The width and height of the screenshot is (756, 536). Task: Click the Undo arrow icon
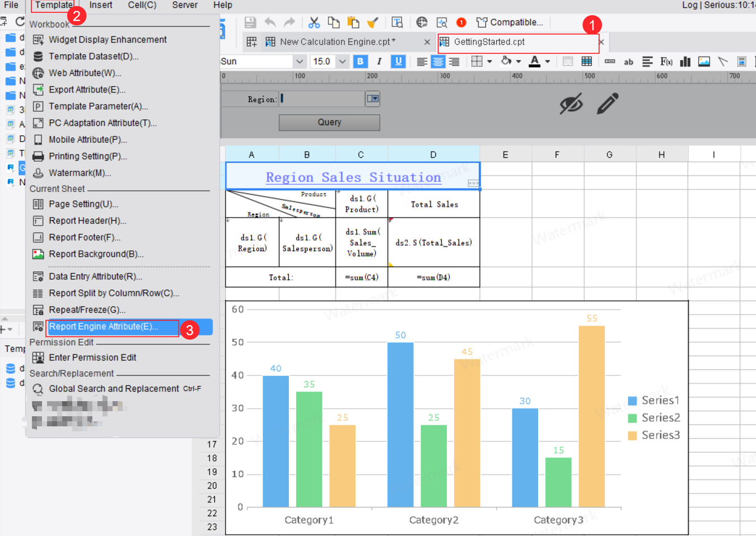coord(270,22)
